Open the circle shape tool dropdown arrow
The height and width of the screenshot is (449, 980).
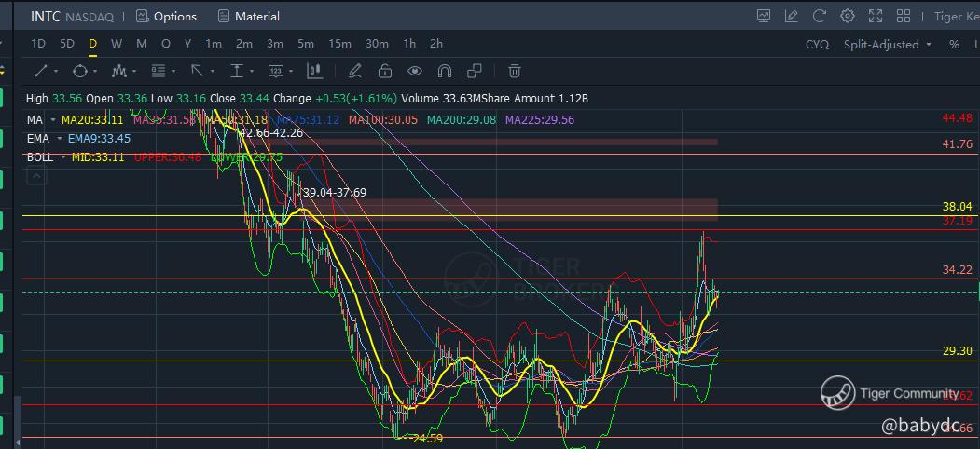(95, 72)
